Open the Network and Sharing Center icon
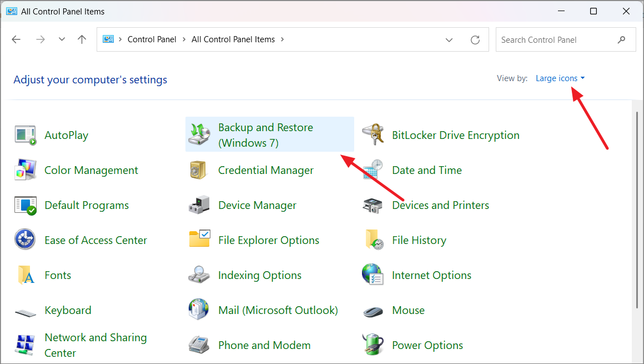The image size is (644, 364). (x=25, y=345)
